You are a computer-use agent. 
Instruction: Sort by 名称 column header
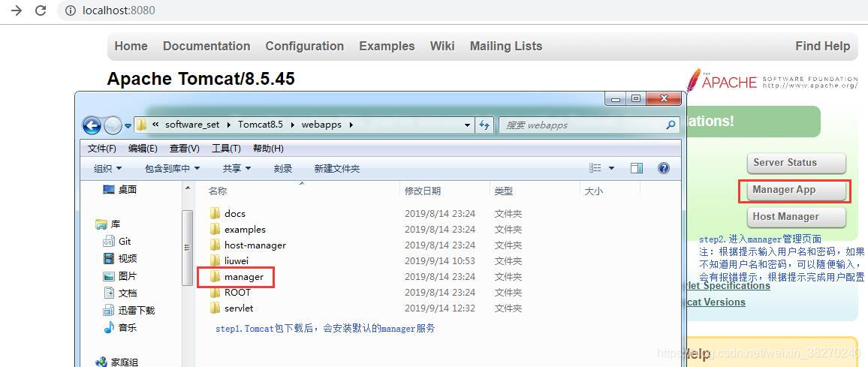coord(218,191)
